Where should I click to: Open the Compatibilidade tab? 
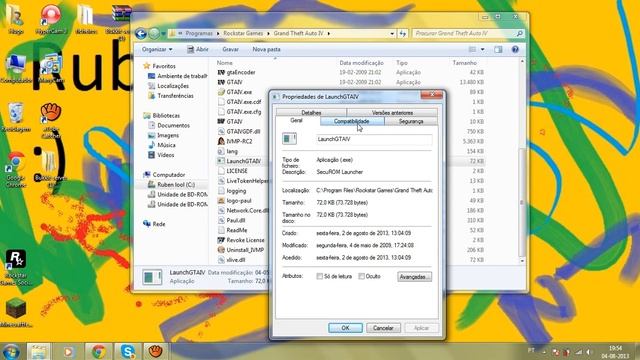(x=352, y=121)
